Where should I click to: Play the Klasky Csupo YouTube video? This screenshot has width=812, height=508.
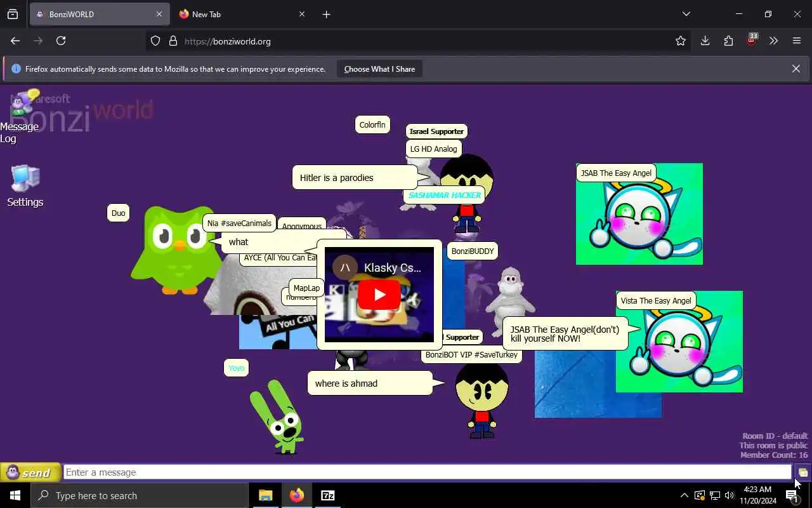[x=379, y=295]
